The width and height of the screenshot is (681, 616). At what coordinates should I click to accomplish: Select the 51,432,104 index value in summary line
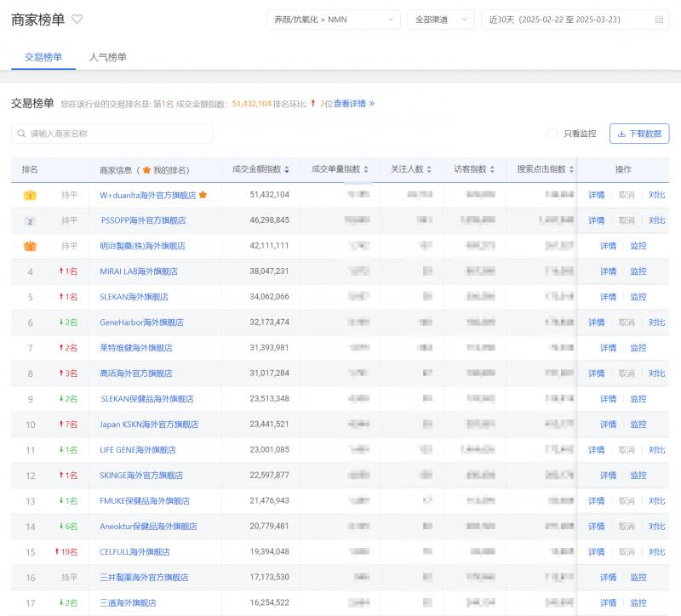pos(251,104)
